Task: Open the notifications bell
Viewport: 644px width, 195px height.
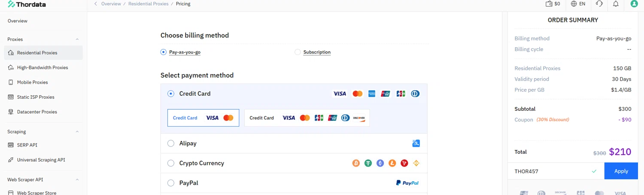Action: point(616,4)
